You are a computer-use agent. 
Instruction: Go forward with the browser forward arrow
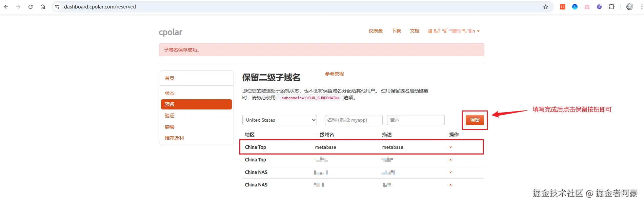18,7
